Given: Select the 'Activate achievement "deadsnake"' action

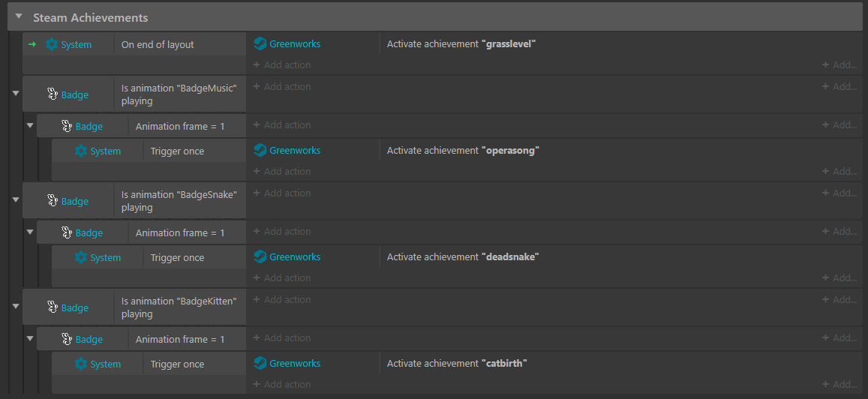Looking at the screenshot, I should coord(463,256).
